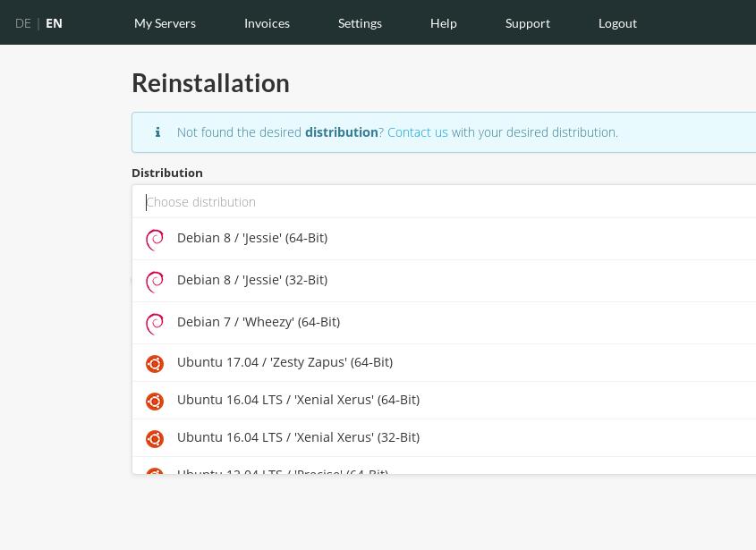Click the Debian swirl icon for Jessie 64-Bit
The height and width of the screenshot is (550, 756).
tap(155, 240)
